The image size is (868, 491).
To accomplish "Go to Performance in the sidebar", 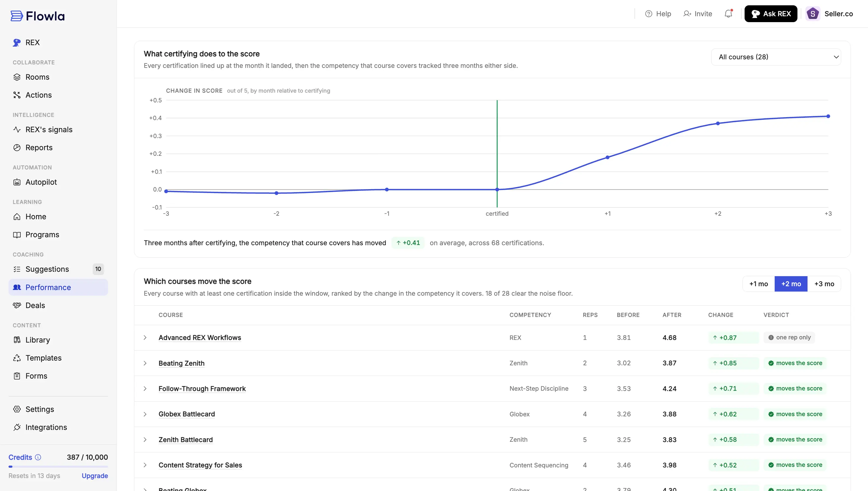I will coord(58,287).
